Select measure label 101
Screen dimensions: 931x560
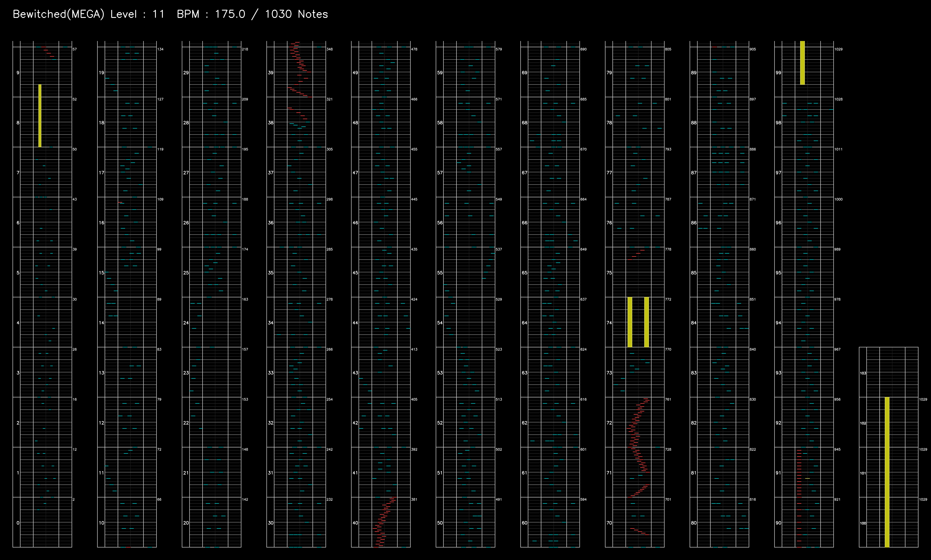click(863, 473)
